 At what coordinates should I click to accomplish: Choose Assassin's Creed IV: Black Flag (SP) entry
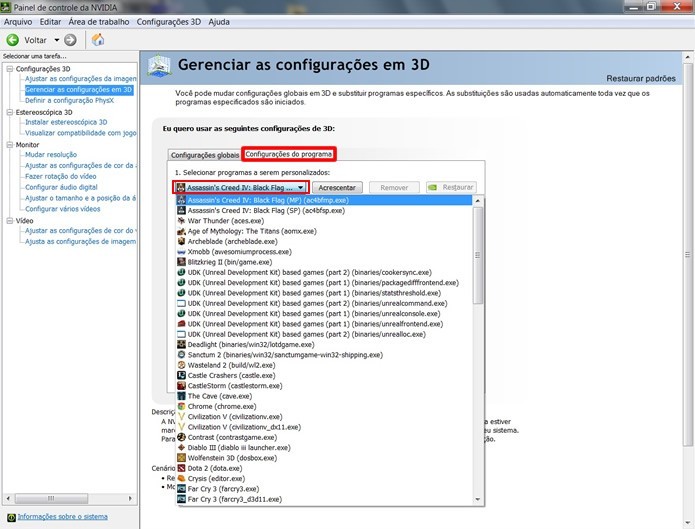324,211
